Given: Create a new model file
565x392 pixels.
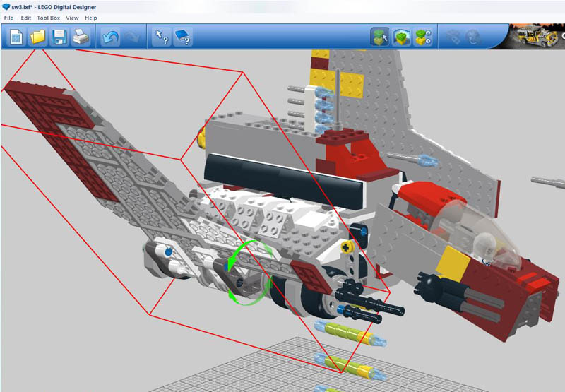Looking at the screenshot, I should [x=16, y=37].
